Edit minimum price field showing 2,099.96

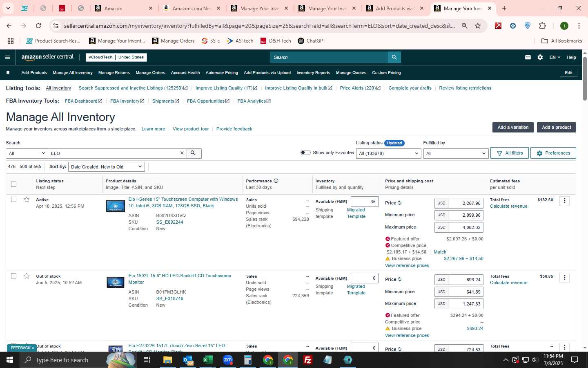pyautogui.click(x=466, y=215)
